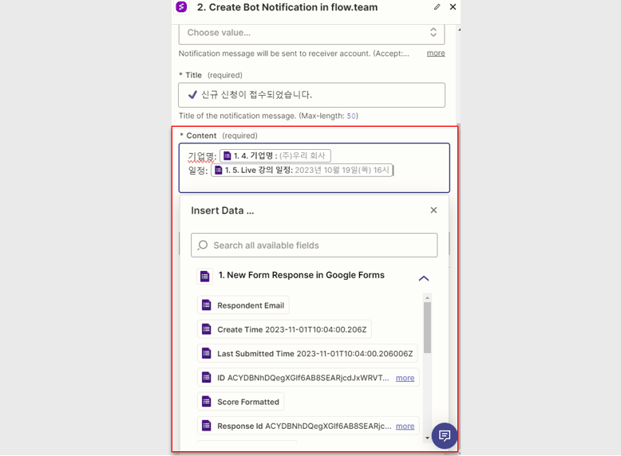Collapse the New Form Response section
Viewport: 621px width, 456px height.
423,278
